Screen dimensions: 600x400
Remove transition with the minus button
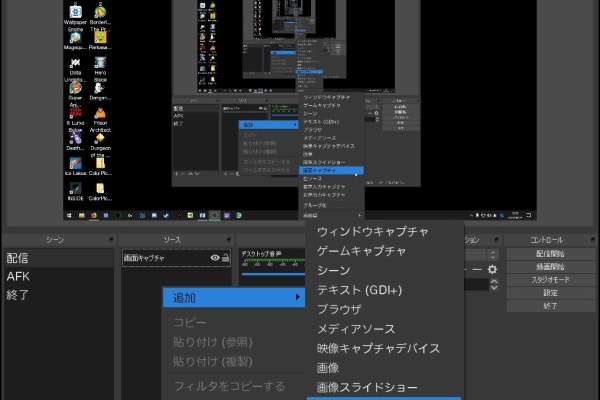(477, 269)
